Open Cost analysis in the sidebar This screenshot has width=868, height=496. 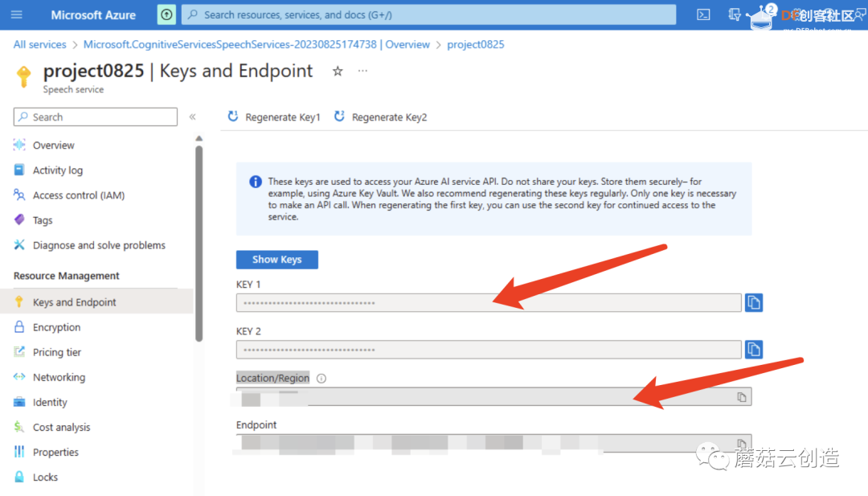pos(61,427)
